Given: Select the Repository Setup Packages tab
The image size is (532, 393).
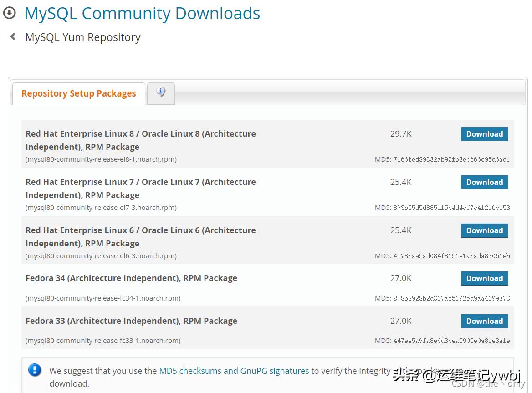Looking at the screenshot, I should coord(78,93).
